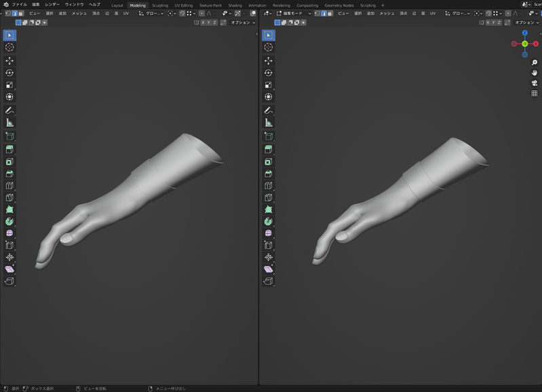542x392 pixels.
Task: Select the Spin tool in left viewport
Action: [9, 222]
